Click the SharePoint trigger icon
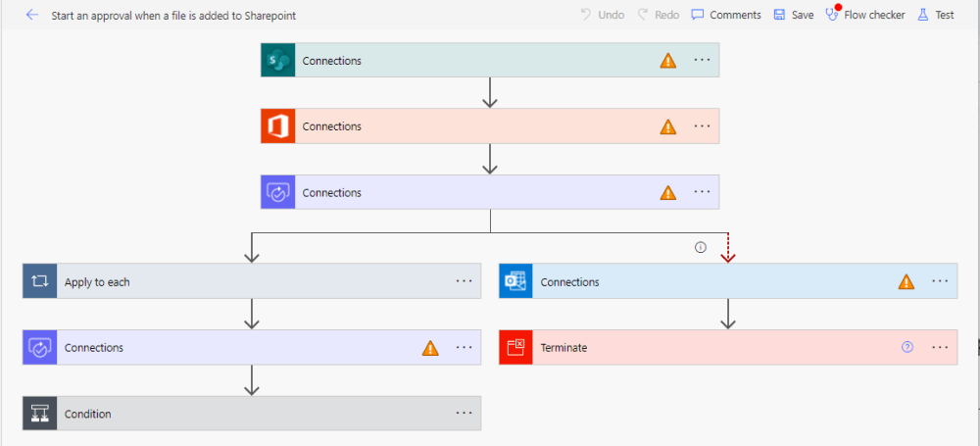Viewport: 980px width, 446px height. pos(277,61)
